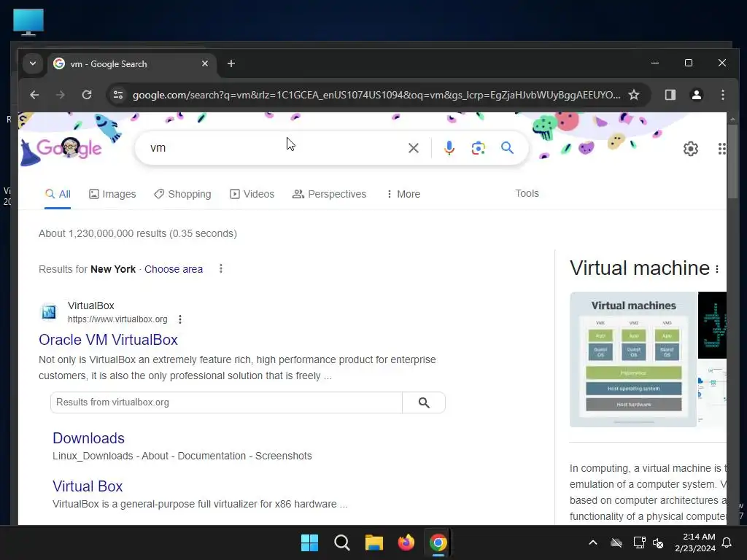Open File Explorer from taskbar
747x560 pixels.
click(x=374, y=542)
